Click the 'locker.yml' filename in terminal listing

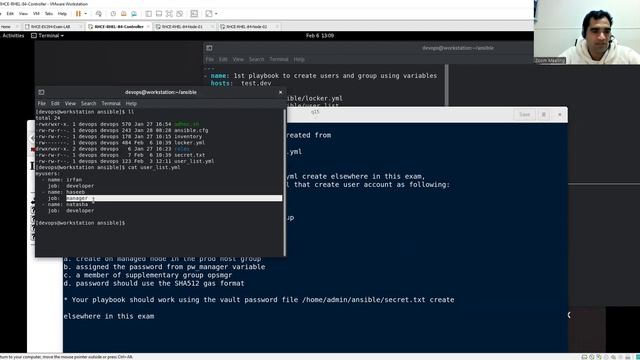click(190, 143)
